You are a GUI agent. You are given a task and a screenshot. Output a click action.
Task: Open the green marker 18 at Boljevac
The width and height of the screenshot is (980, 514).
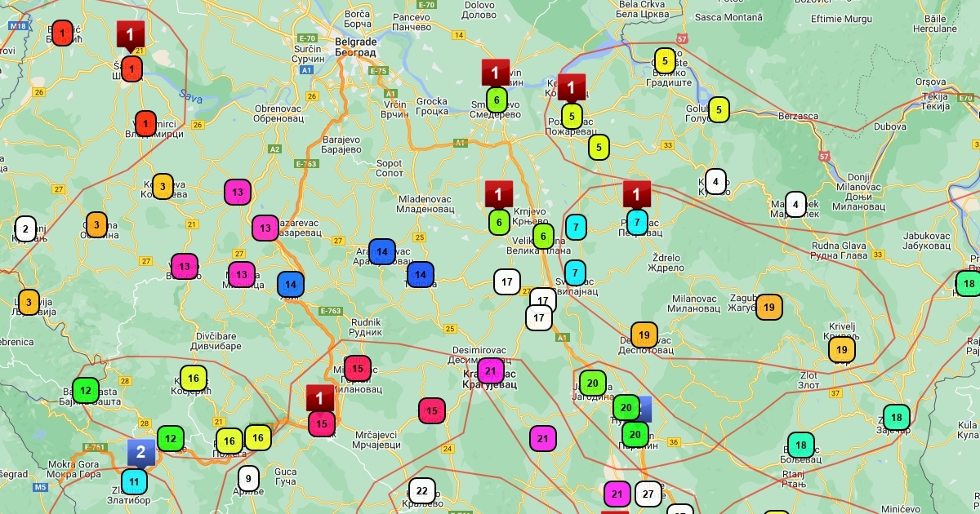coord(800,445)
